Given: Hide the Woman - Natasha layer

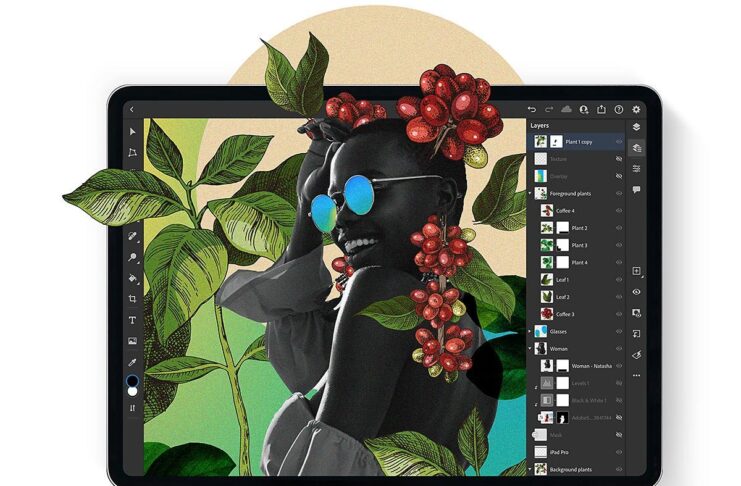Looking at the screenshot, I should [x=619, y=366].
